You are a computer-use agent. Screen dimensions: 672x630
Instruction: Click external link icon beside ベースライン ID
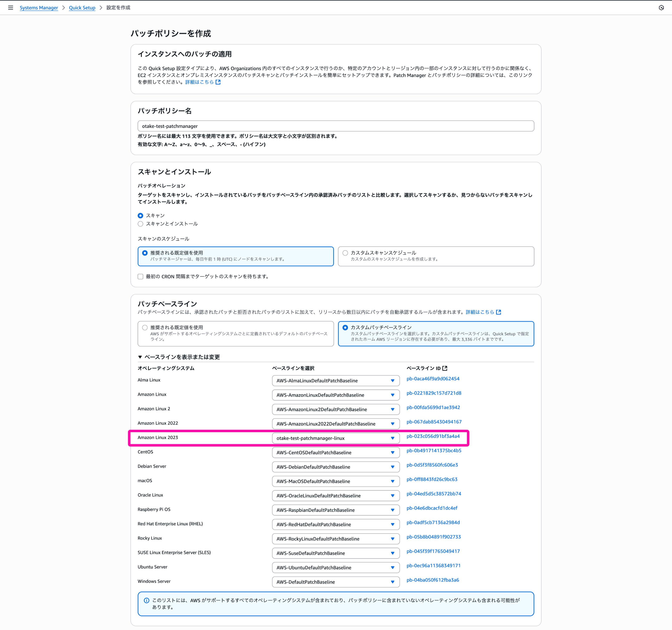coord(445,368)
